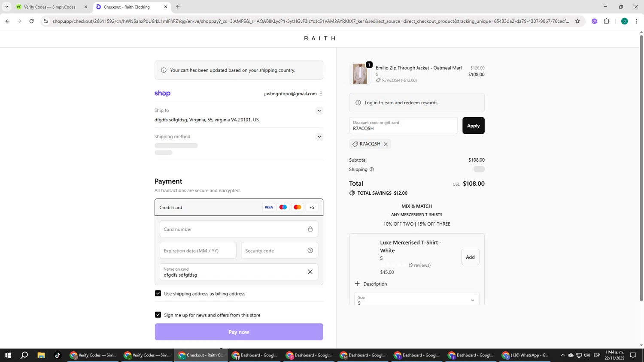View site information icon in address bar
The width and height of the screenshot is (644, 362).
click(x=46, y=21)
